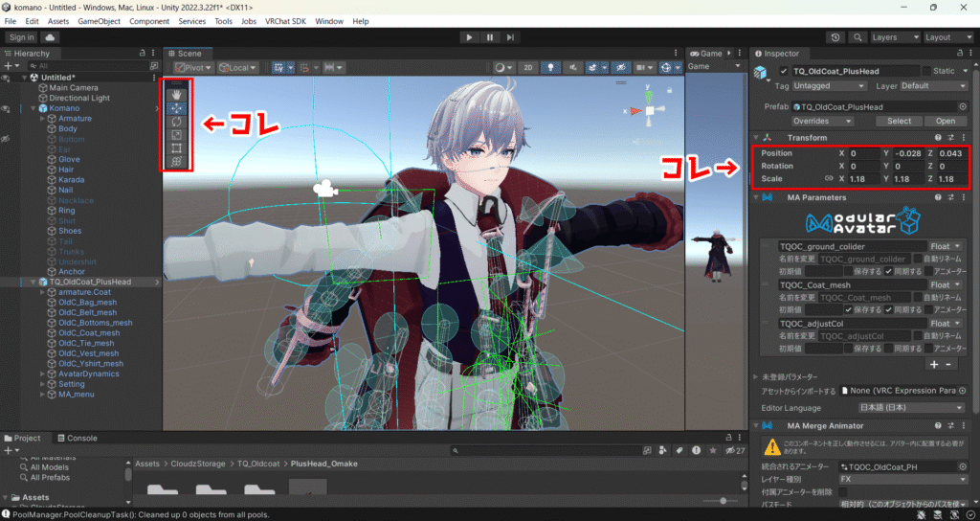Uncheck the active checkbox beside TQ_OldCoat_PlusHead name
The width and height of the screenshot is (980, 521).
point(785,71)
